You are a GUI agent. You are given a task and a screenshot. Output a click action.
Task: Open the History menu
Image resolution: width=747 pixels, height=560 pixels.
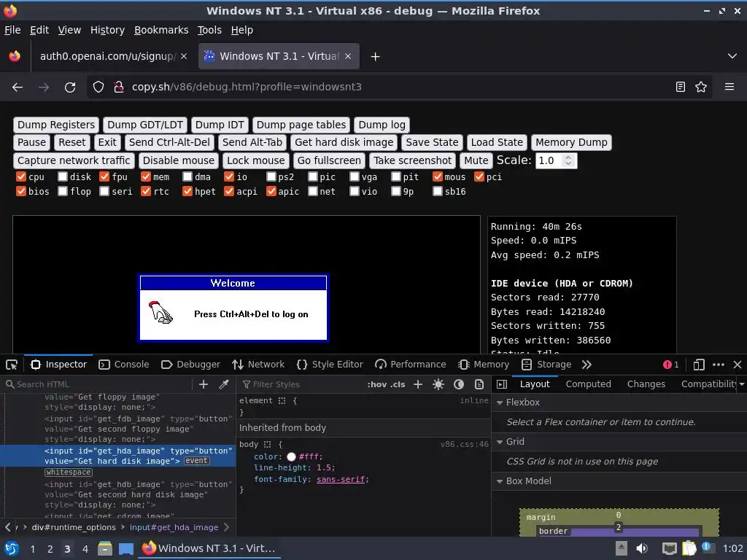pos(107,30)
